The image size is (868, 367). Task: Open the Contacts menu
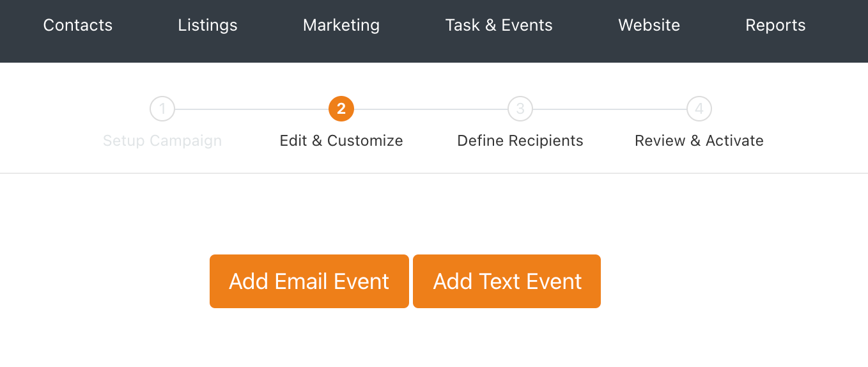pos(78,26)
